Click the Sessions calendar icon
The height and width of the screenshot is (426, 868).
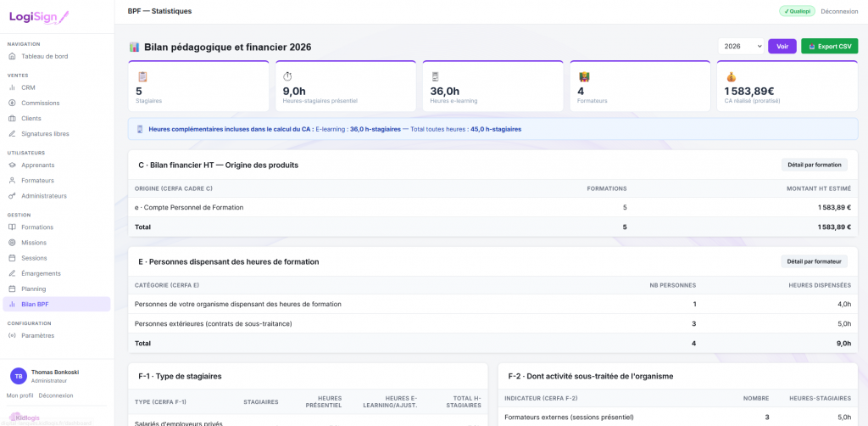12,258
